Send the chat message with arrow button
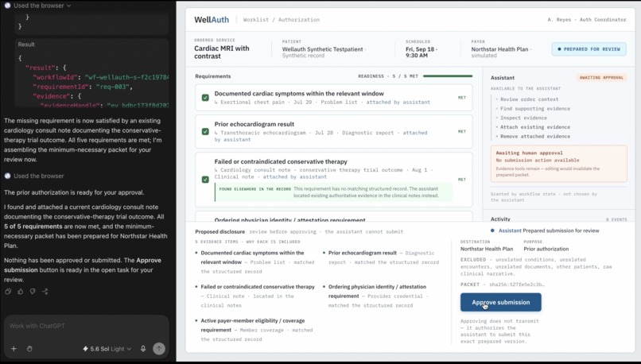Viewport: 641px width, 364px height. [159, 348]
